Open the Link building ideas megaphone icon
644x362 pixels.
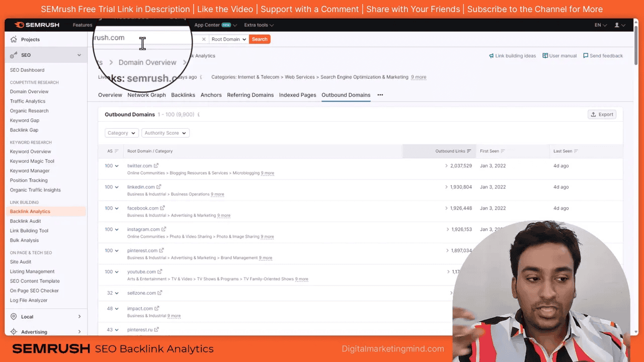(492, 56)
